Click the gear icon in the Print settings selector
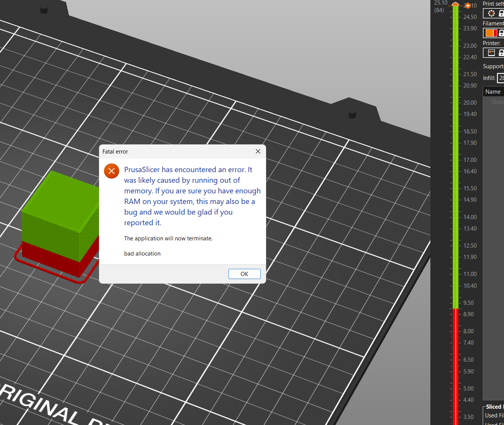 (491, 13)
